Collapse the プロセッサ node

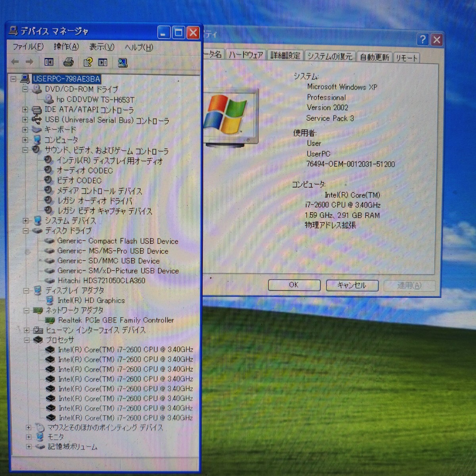[x=27, y=340]
